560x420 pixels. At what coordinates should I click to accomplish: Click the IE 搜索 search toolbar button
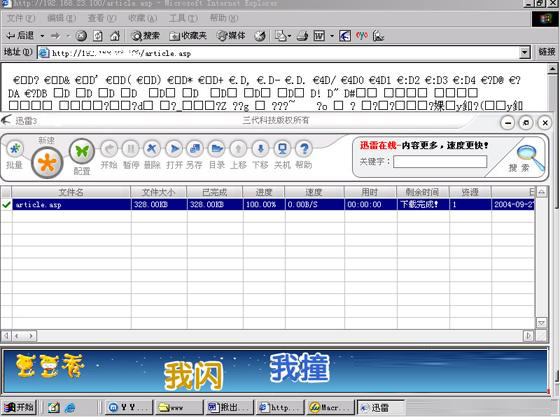click(x=145, y=36)
